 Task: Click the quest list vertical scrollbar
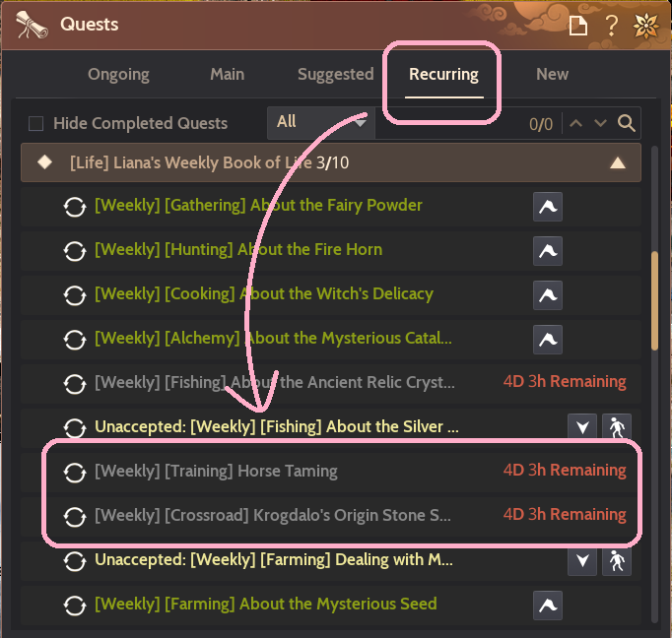(x=655, y=295)
